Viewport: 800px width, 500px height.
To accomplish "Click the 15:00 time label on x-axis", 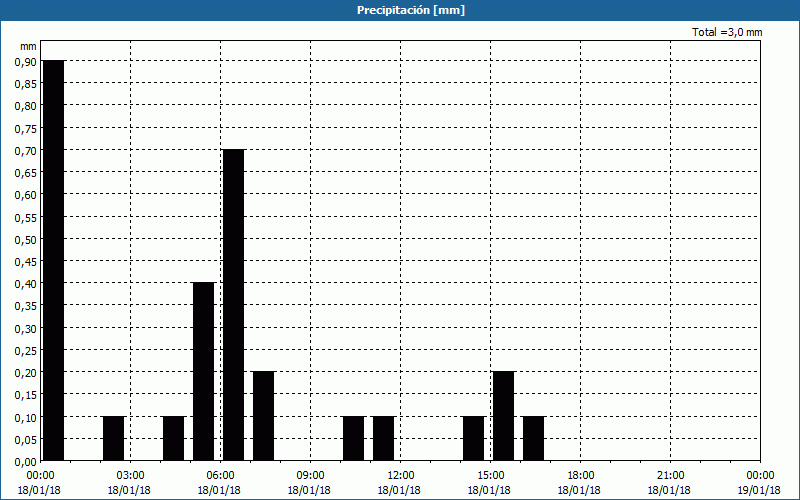I will [490, 476].
